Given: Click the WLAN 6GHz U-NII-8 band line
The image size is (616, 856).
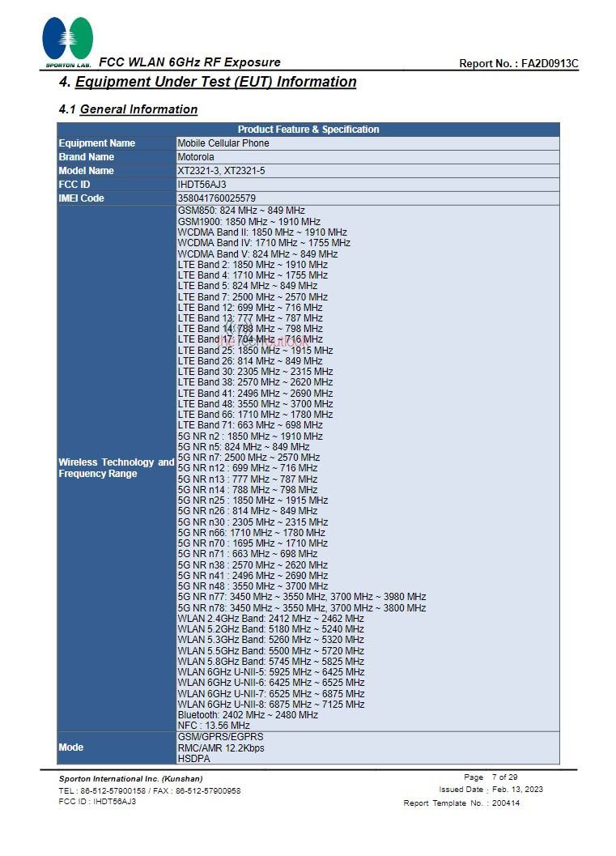Looking at the screenshot, I should click(x=270, y=705).
